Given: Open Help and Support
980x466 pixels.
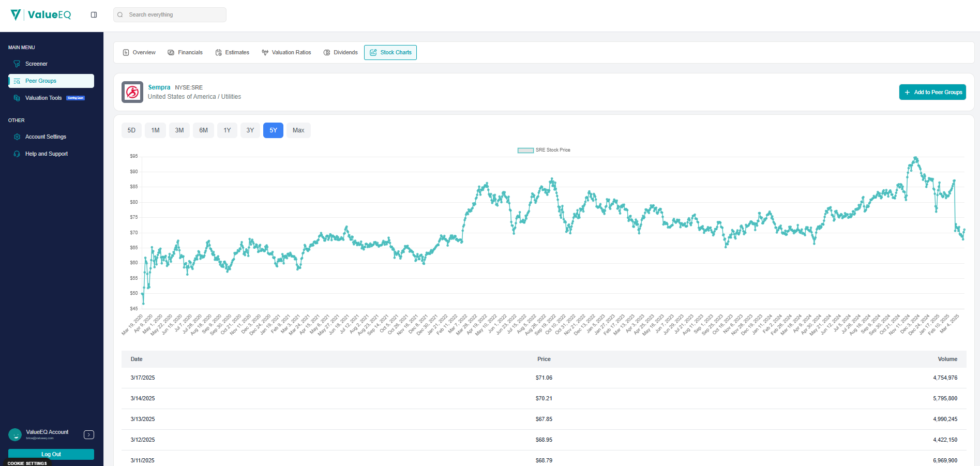Looking at the screenshot, I should click(x=51, y=154).
